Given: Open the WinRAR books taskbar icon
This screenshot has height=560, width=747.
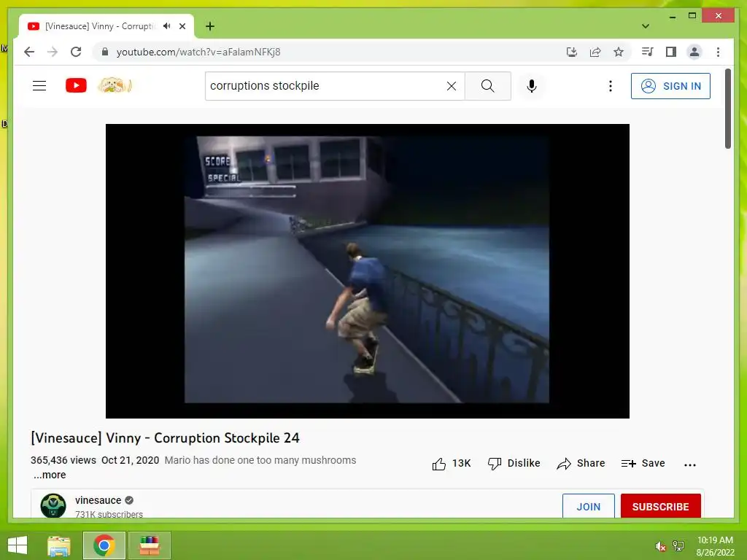Looking at the screenshot, I should point(149,545).
